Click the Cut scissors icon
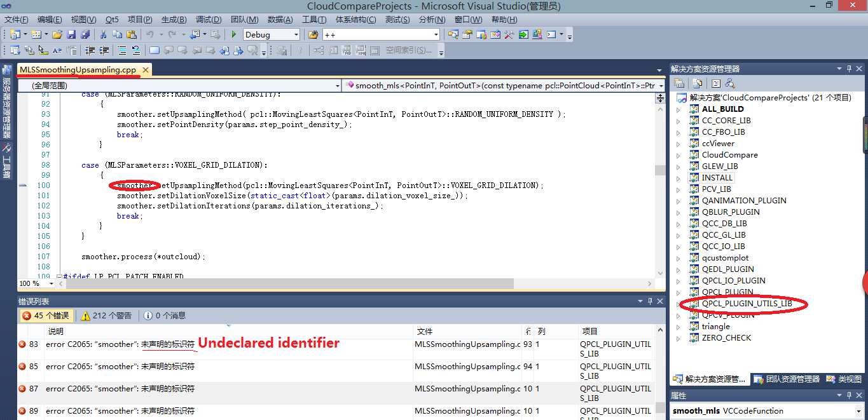This screenshot has height=420, width=868. coord(103,34)
